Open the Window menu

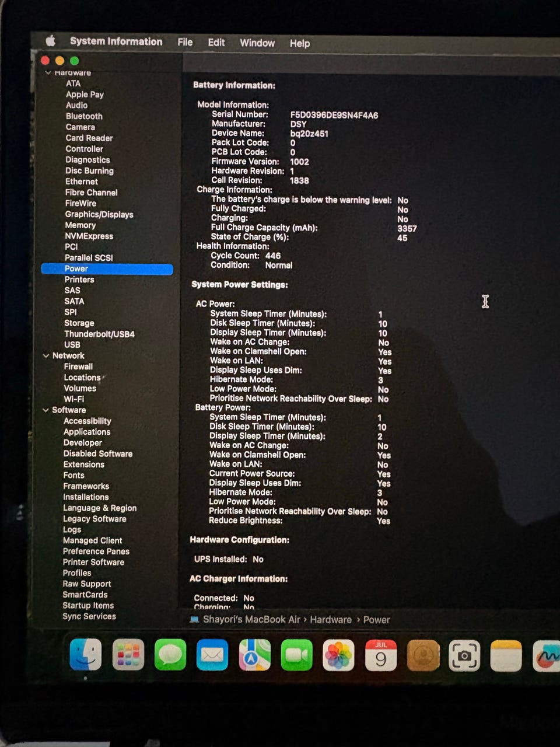click(257, 43)
